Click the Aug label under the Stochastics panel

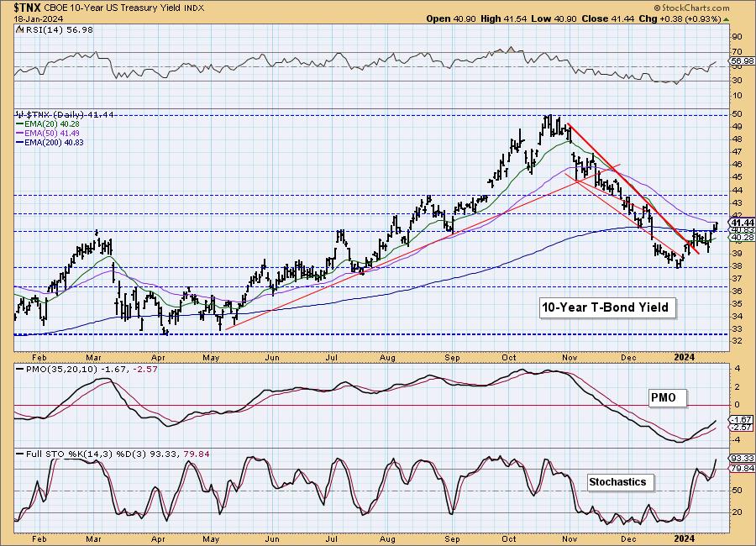click(387, 538)
